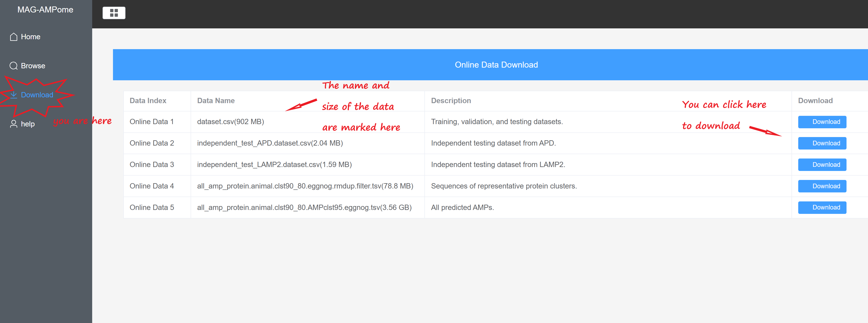Download Online Data 5 all predicted AMPs
This screenshot has width=868, height=323.
822,208
